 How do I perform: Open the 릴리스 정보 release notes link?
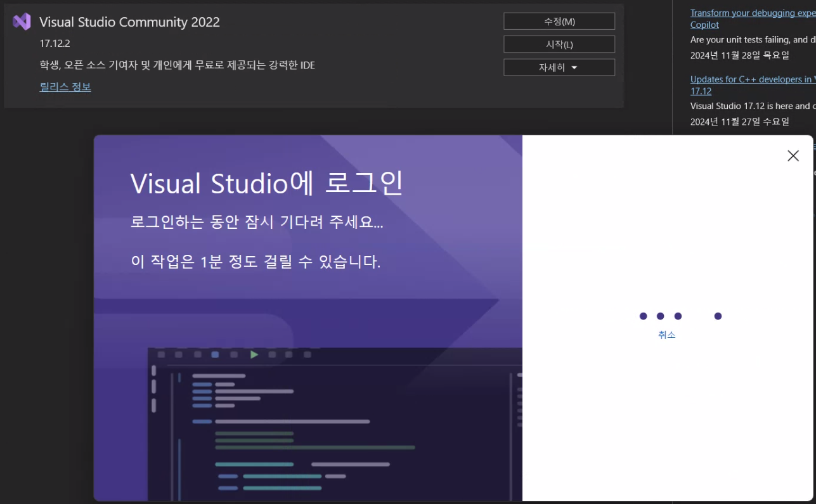click(x=65, y=87)
